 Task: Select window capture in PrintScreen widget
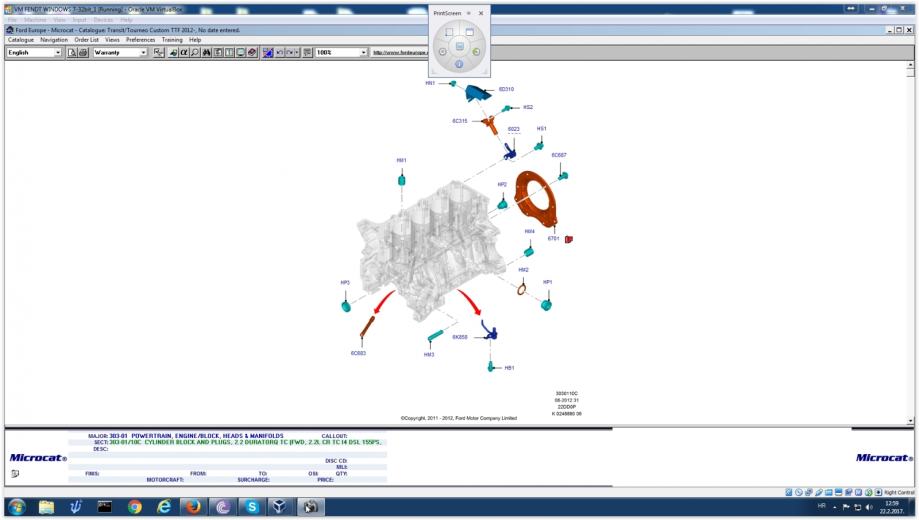469,32
